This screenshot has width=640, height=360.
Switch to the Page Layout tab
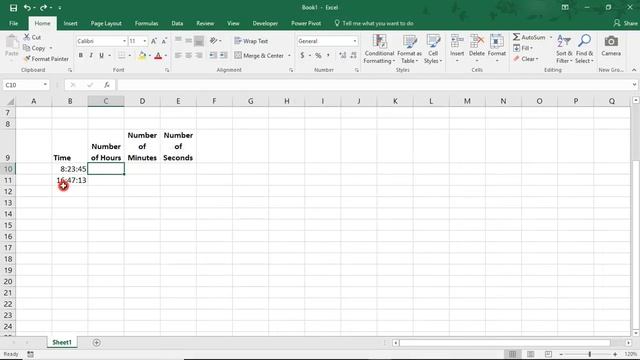[x=106, y=23]
